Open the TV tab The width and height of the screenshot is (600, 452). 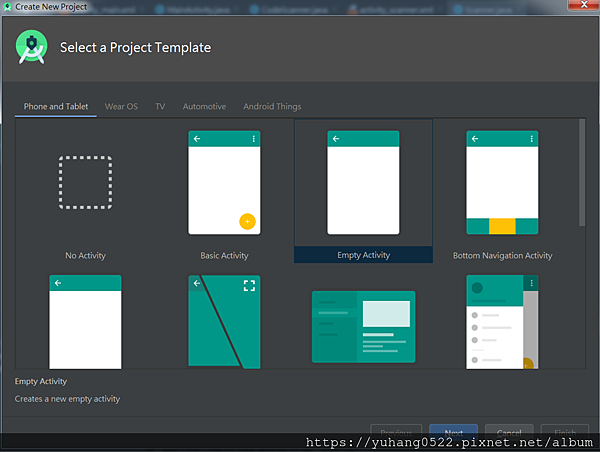(x=160, y=106)
